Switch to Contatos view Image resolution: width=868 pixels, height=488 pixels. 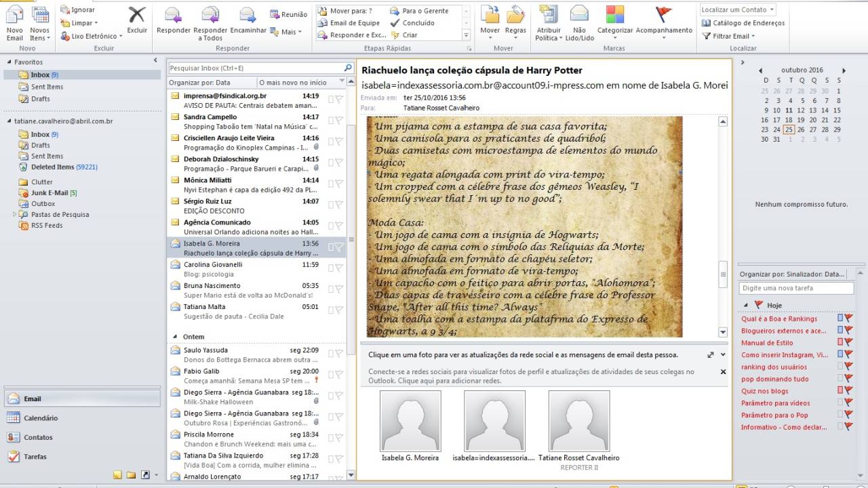[81, 437]
